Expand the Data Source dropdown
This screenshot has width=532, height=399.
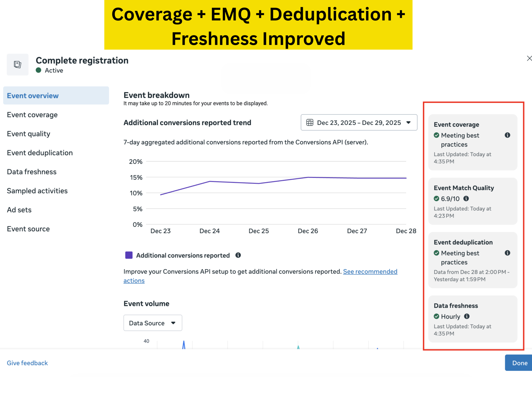click(153, 323)
